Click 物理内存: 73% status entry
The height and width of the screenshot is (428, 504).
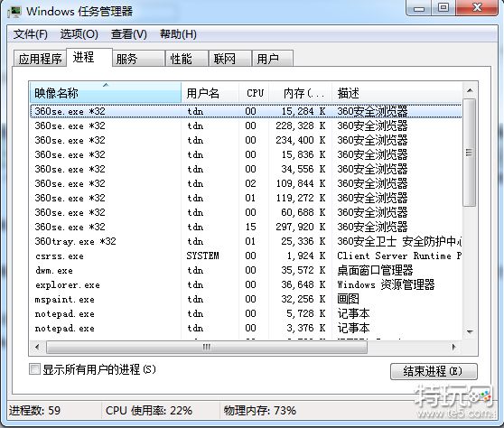(x=260, y=410)
